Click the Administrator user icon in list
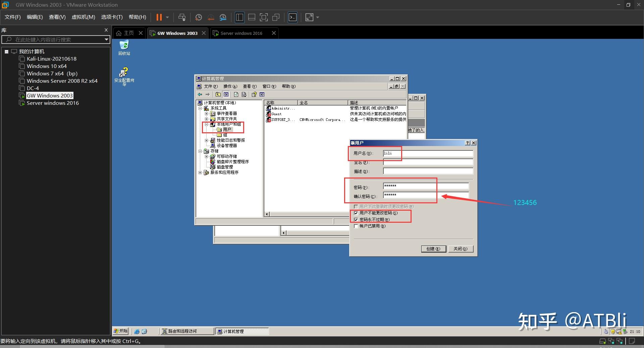Screen dimensions: 644x348 pos(268,108)
